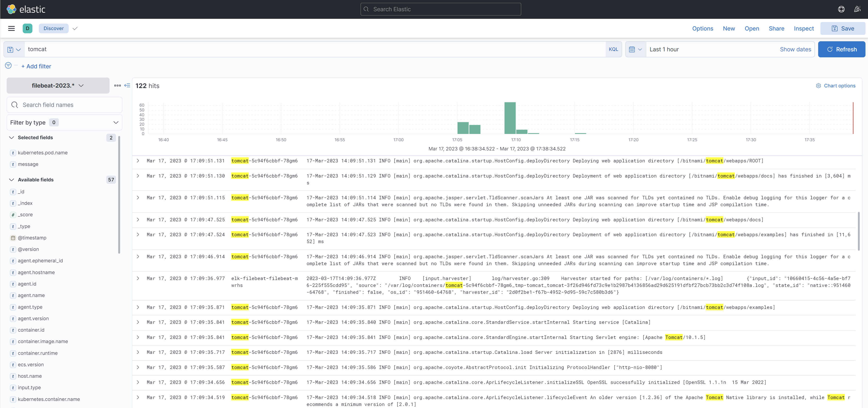Open the Elastic home logo
Image resolution: width=868 pixels, height=408 pixels.
tap(26, 9)
